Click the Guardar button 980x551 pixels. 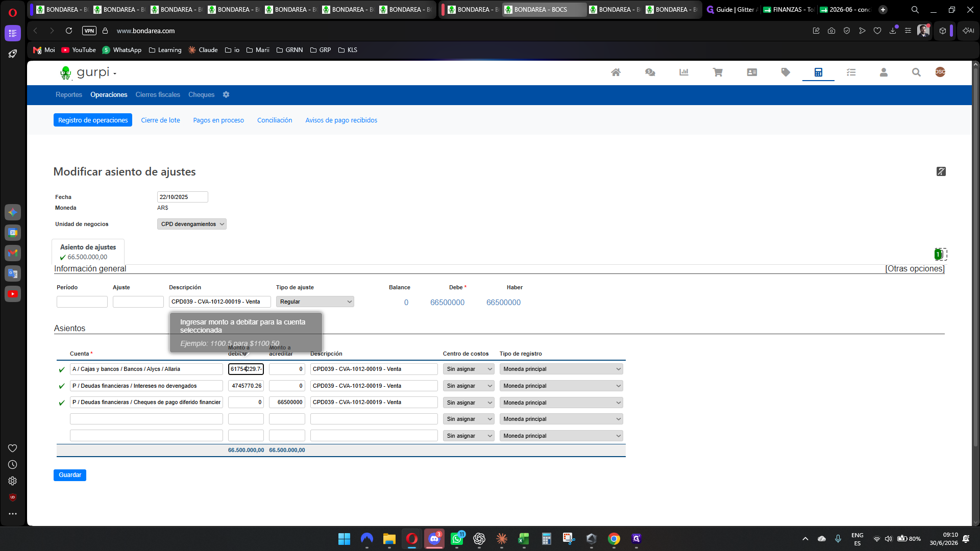click(x=70, y=475)
